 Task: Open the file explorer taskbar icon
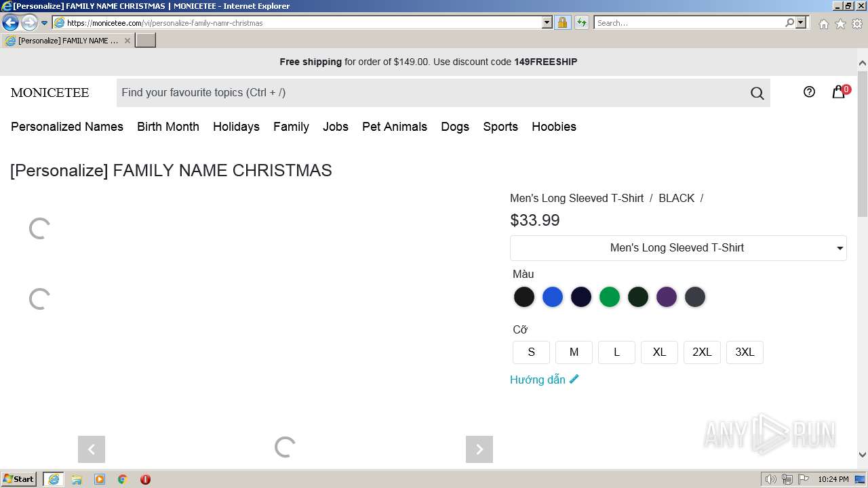77,479
